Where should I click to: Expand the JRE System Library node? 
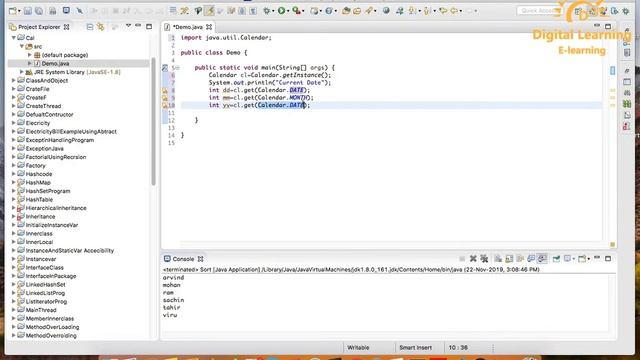click(22, 72)
